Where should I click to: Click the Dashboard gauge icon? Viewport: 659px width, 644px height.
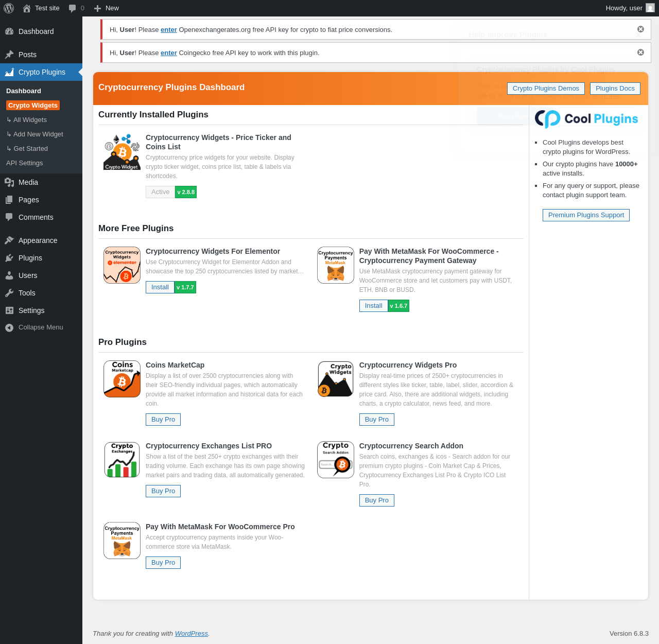click(9, 31)
